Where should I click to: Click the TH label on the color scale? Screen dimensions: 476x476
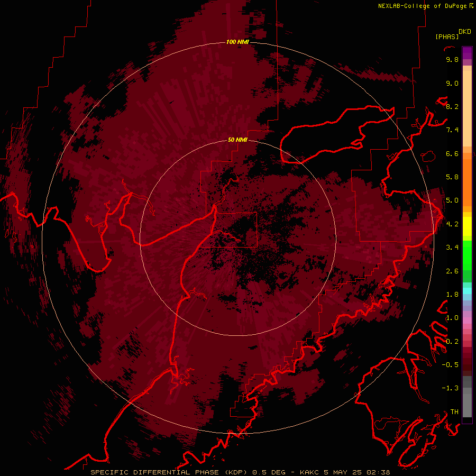454,412
